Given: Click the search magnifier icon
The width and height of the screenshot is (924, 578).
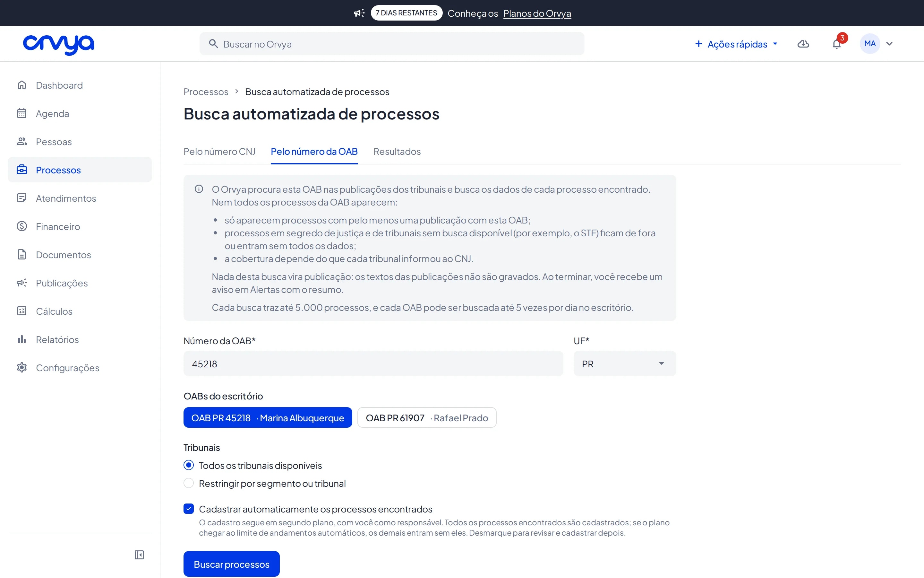Looking at the screenshot, I should point(213,44).
